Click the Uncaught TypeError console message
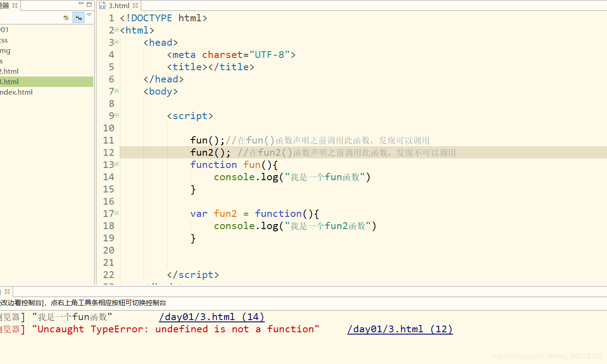Viewport: 607px width, 364px height. pos(176,329)
